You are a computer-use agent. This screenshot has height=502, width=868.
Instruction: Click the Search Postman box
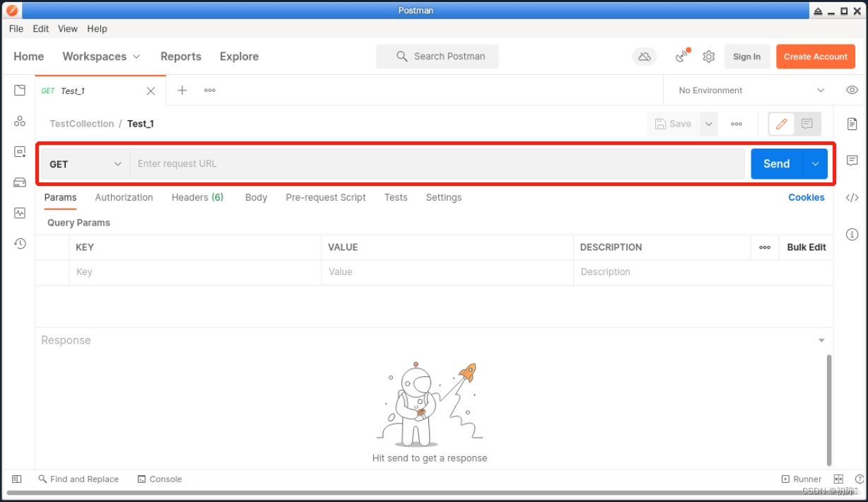pyautogui.click(x=438, y=57)
